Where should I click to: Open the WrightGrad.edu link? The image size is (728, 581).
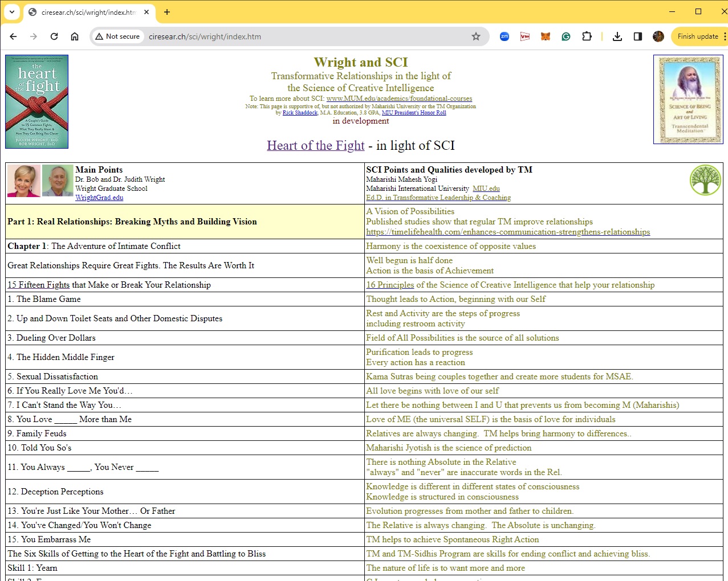coord(99,198)
